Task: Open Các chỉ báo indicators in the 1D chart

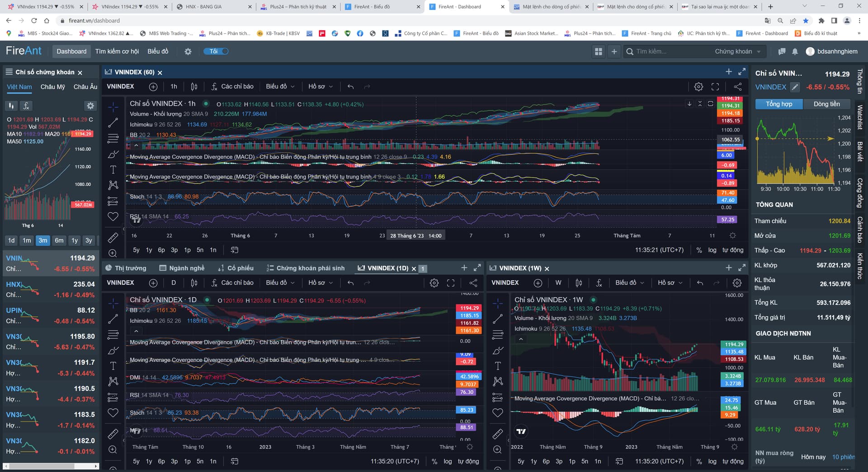Action: 232,283
